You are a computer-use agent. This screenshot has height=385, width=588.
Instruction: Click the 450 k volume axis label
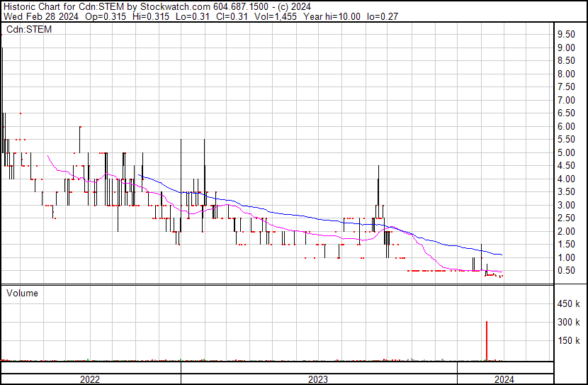click(567, 304)
